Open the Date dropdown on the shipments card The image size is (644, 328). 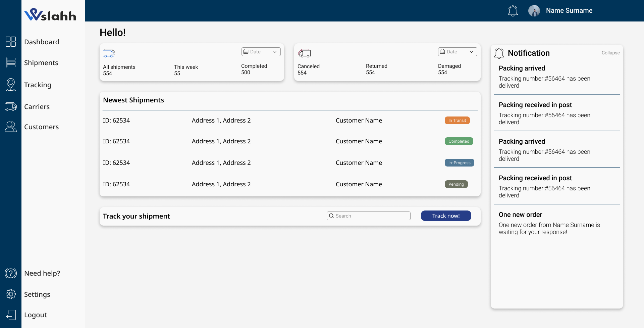pyautogui.click(x=261, y=51)
